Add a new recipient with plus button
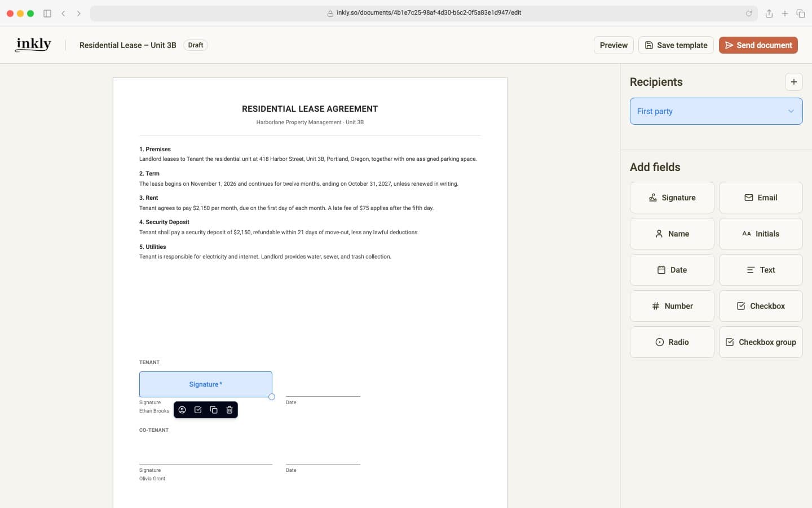This screenshot has height=508, width=812. click(793, 82)
